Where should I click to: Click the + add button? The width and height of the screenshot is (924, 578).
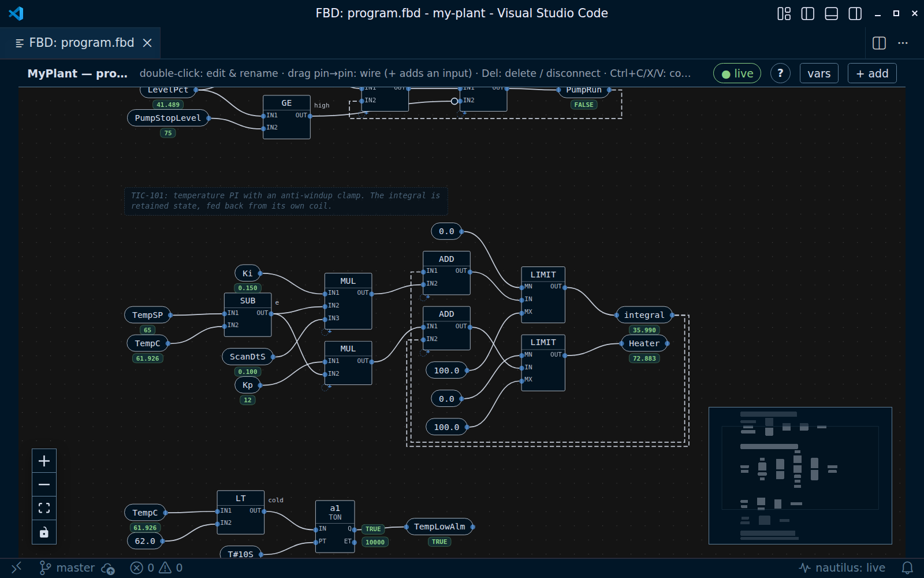tap(872, 73)
